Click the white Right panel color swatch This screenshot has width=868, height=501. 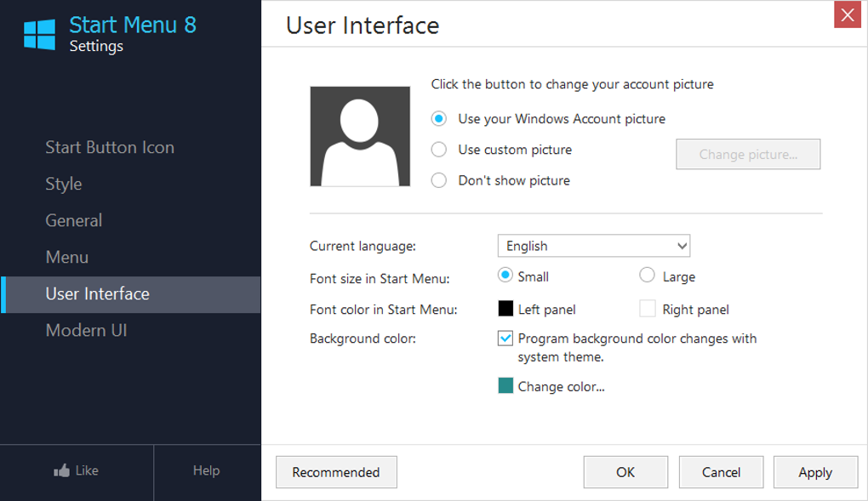[648, 309]
